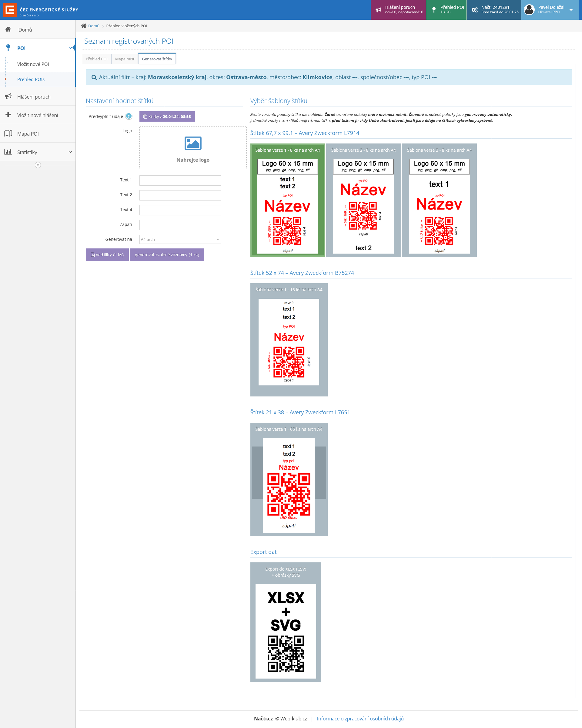The width and height of the screenshot is (582, 728).
Task: Click generovat zvolené záznamy button
Action: [167, 255]
